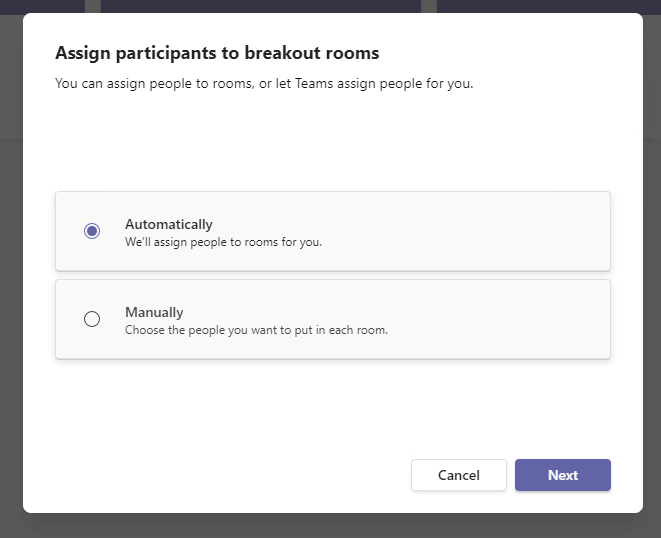
Task: Select the Manually radio button
Action: click(92, 319)
